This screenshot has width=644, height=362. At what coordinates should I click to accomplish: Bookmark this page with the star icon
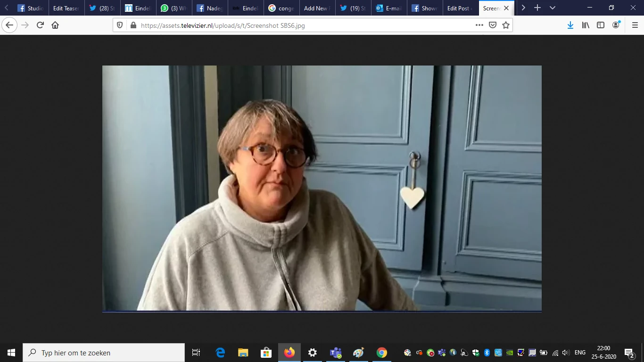(x=506, y=25)
